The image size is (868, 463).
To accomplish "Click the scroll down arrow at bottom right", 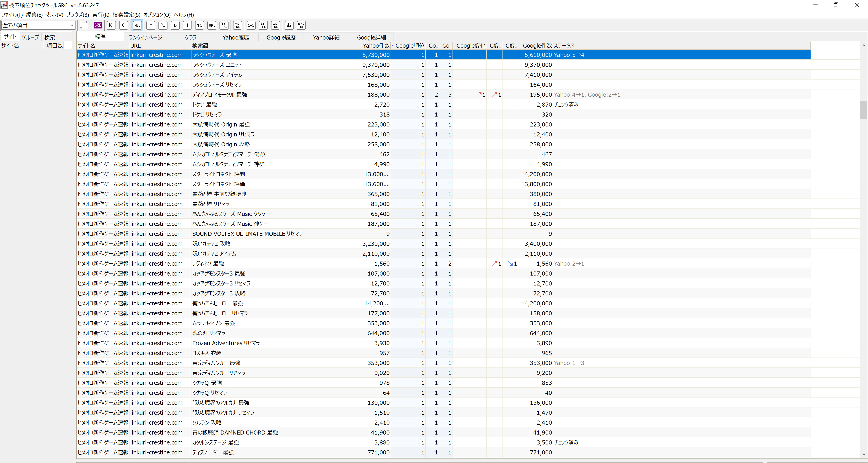I will coord(863,454).
